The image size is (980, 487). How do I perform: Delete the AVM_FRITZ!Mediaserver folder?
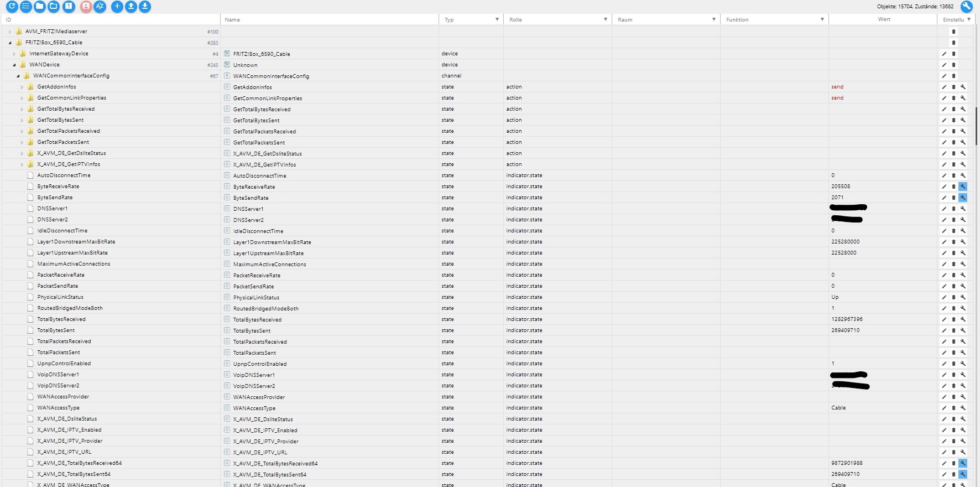[953, 32]
